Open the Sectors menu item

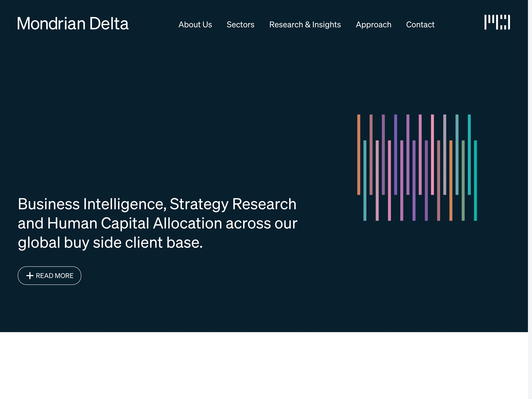(240, 25)
